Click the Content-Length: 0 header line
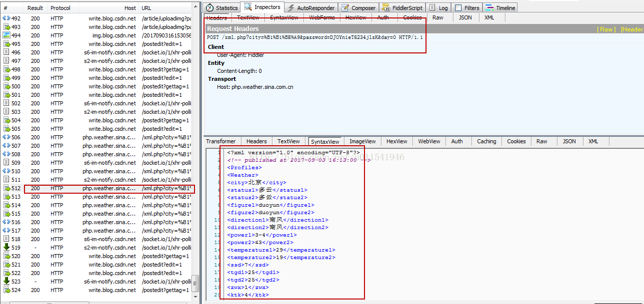The width and height of the screenshot is (644, 304). 239,71
